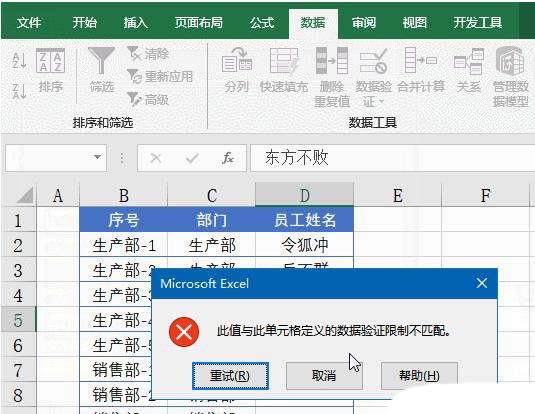
Task: Switch to the 开始 tab
Action: (84, 23)
